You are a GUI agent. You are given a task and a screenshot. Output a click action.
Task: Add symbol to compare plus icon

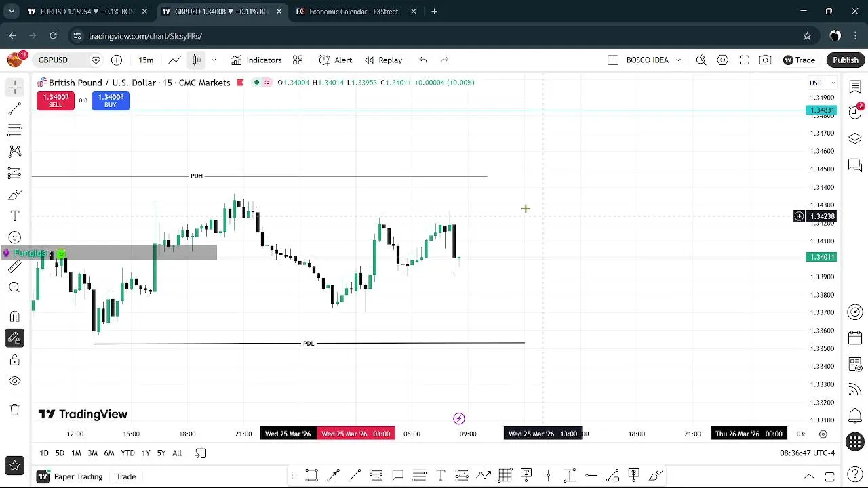coord(117,60)
